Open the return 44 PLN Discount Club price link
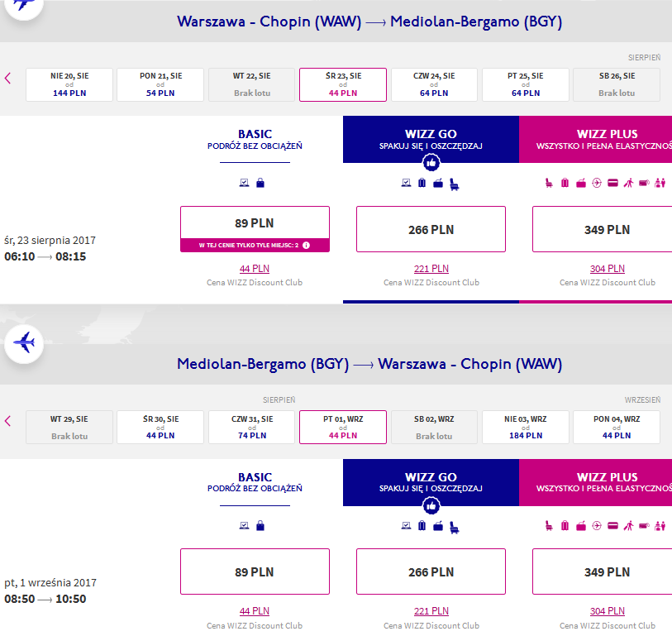Viewport: 672px width, 636px height. click(x=255, y=611)
